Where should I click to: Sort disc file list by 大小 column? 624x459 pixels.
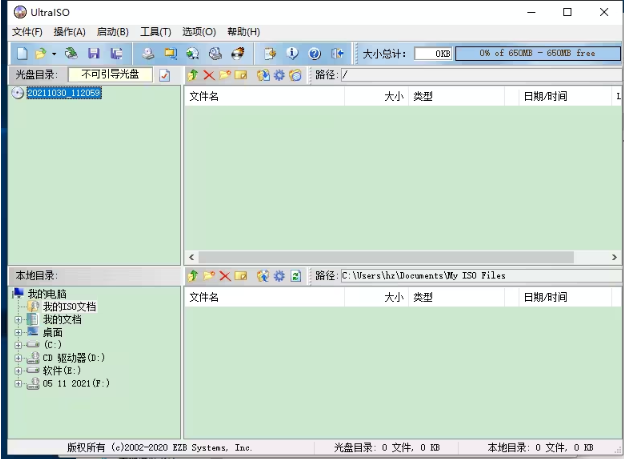tap(376, 96)
